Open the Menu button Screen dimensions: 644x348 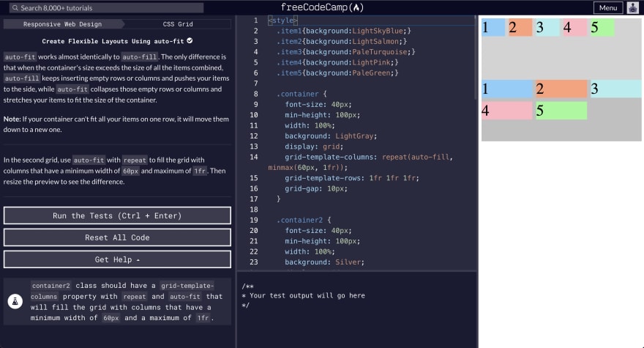pyautogui.click(x=608, y=8)
